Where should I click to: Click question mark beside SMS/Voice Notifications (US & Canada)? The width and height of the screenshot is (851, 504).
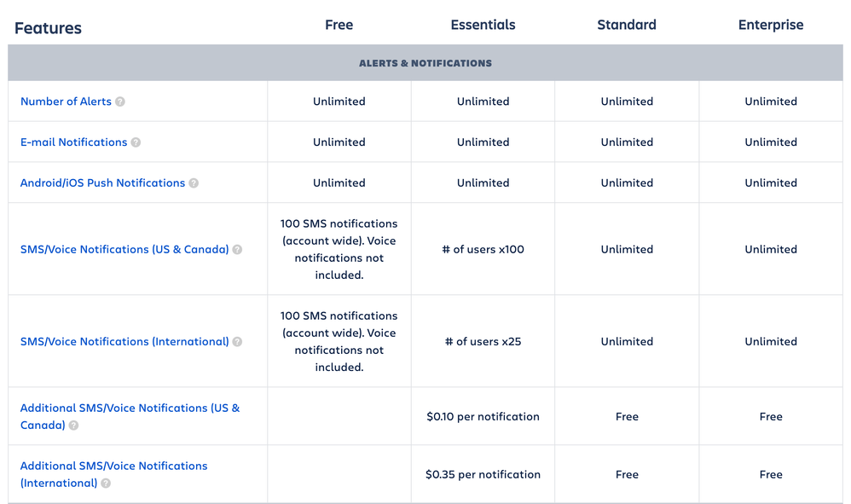[237, 250]
